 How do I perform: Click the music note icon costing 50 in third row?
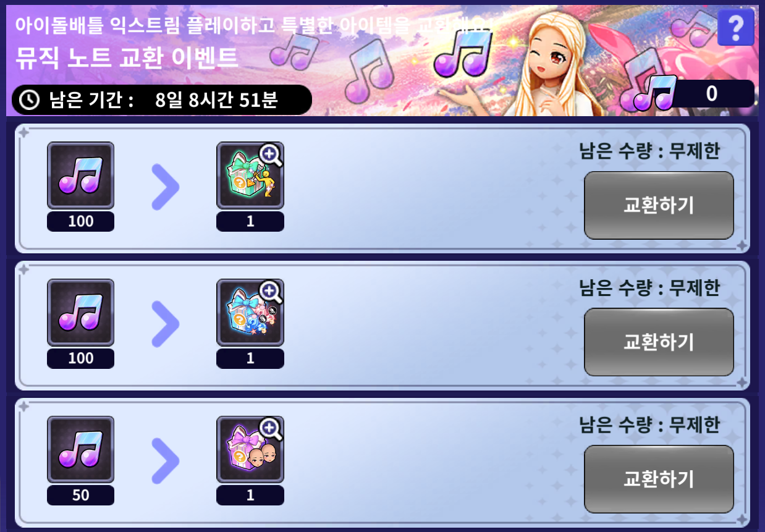pos(81,450)
